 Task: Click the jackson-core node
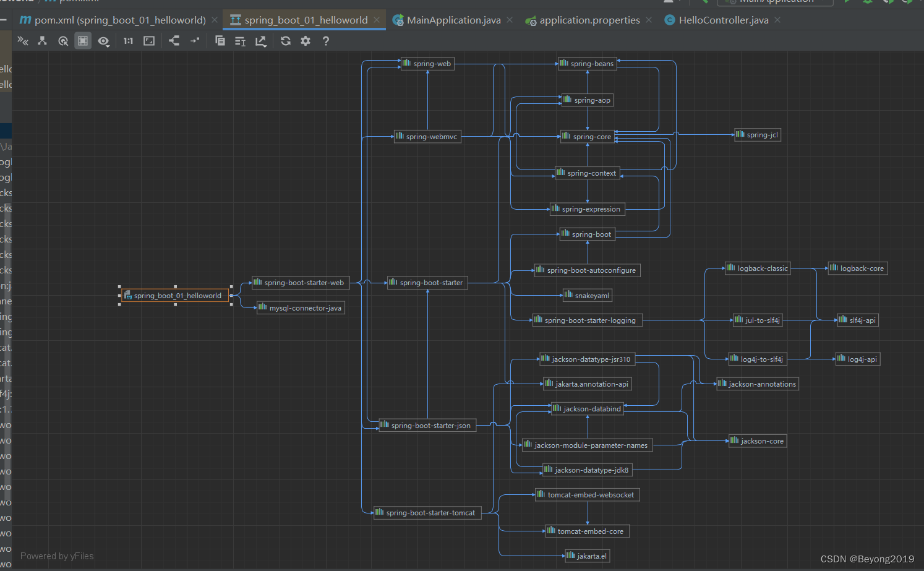758,441
